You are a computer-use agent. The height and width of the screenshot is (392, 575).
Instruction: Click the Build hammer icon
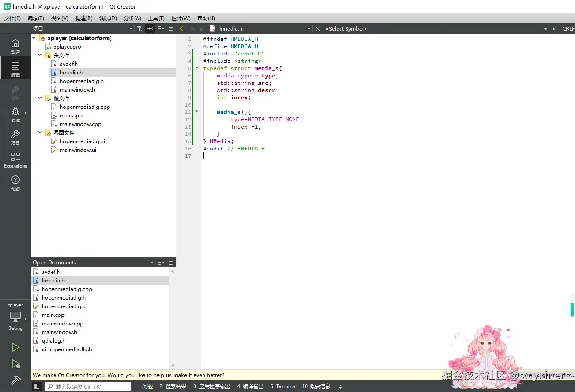click(x=15, y=380)
